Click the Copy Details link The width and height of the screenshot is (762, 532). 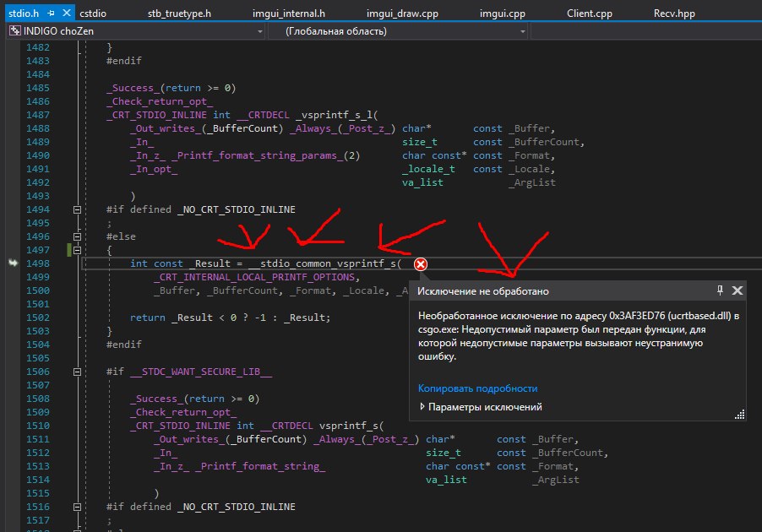tap(477, 388)
